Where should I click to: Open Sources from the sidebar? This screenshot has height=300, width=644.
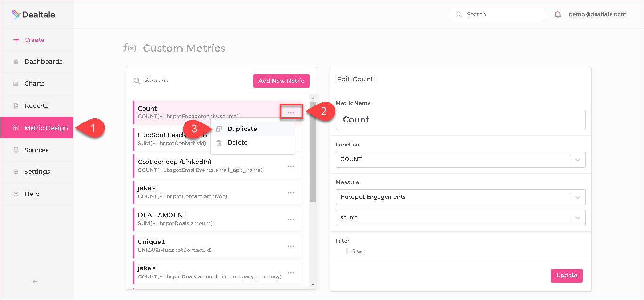[x=37, y=150]
